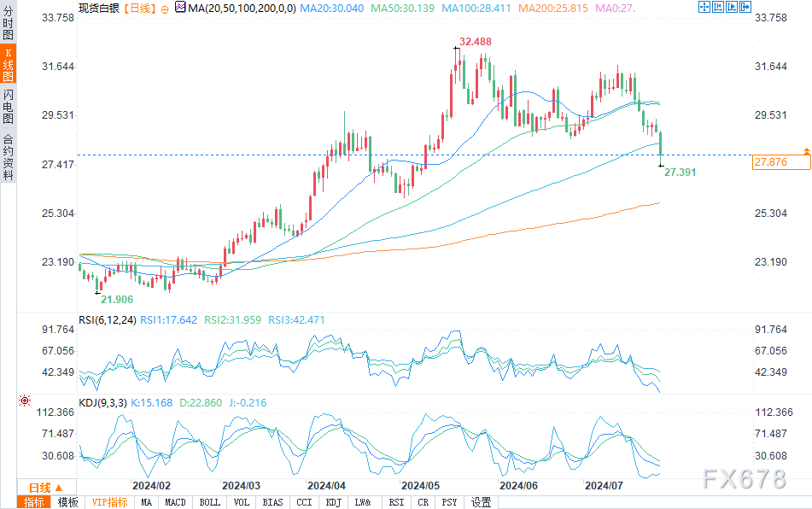Screen dimensions: 812x509
Task: Click the play-forward chart icon
Action: (731, 7)
